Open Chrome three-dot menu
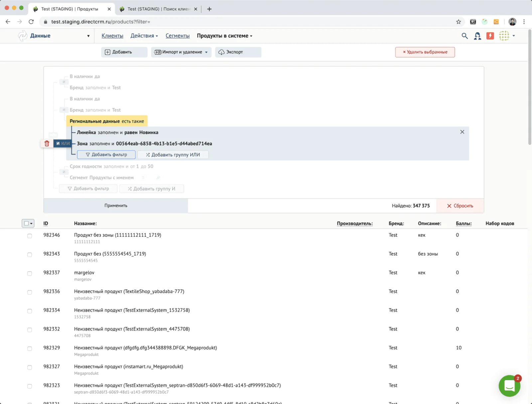This screenshot has height=404, width=532. [524, 22]
